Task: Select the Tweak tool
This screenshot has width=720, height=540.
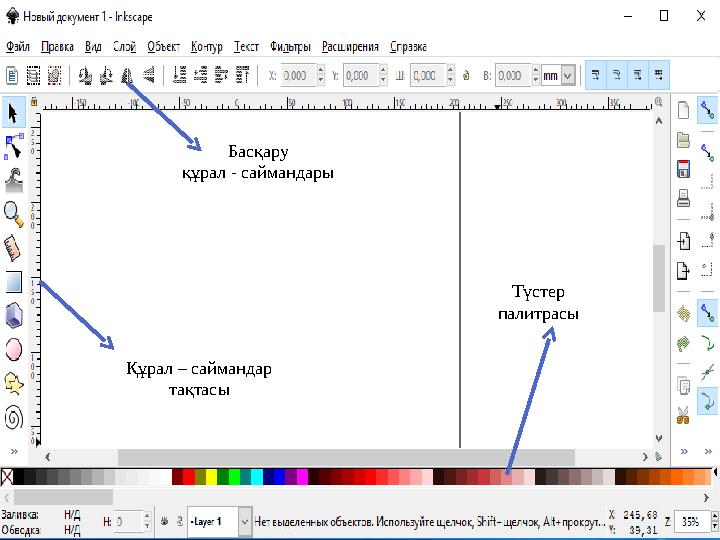Action: [x=14, y=180]
